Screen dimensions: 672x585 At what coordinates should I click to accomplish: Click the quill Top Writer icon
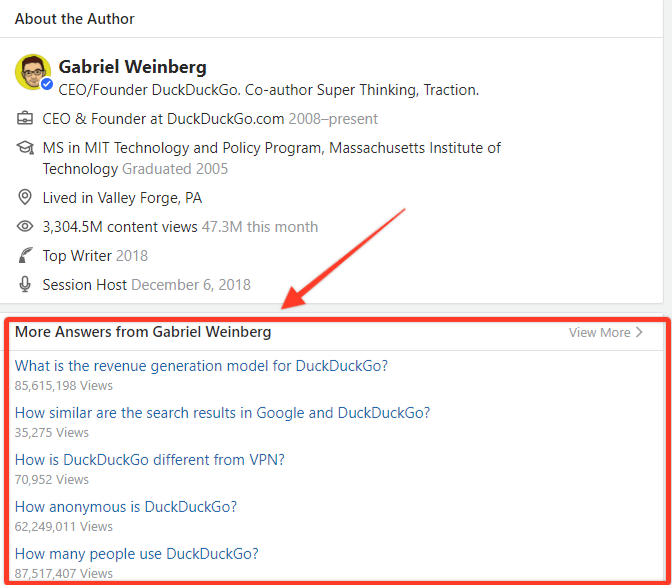(x=25, y=256)
